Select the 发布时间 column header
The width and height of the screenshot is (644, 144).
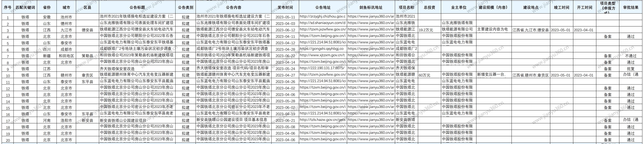coord(285,7)
